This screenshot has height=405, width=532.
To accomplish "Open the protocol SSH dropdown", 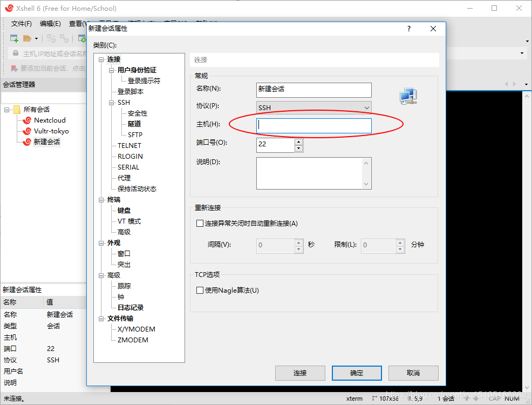I will (313, 107).
